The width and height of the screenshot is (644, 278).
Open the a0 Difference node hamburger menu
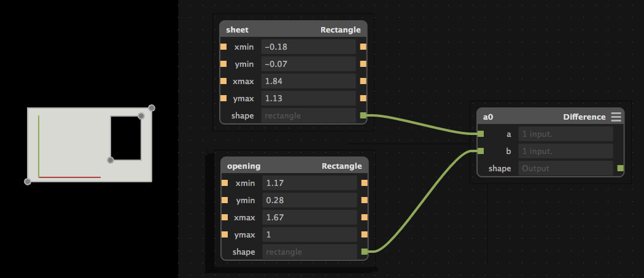[x=616, y=117]
